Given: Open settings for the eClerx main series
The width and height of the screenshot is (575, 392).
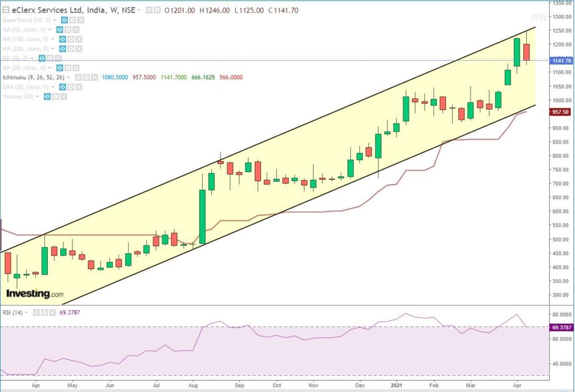Looking at the screenshot, I should coord(157,10).
